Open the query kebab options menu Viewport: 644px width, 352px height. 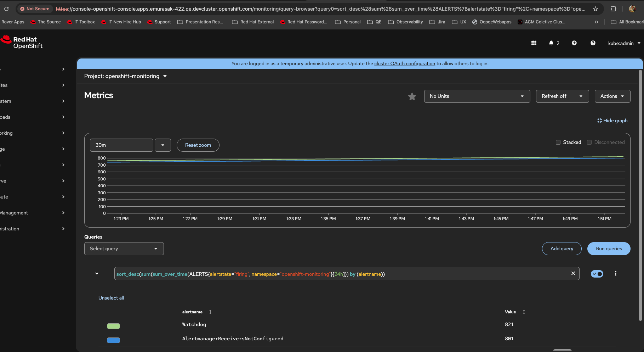click(x=615, y=273)
